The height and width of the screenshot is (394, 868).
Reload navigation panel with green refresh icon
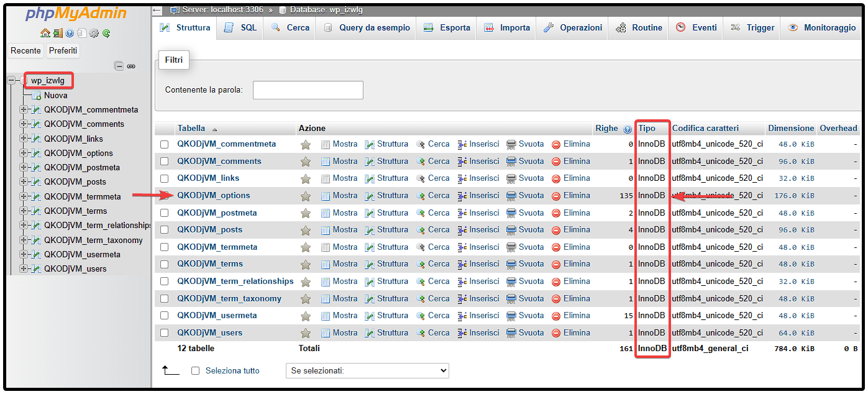[106, 33]
